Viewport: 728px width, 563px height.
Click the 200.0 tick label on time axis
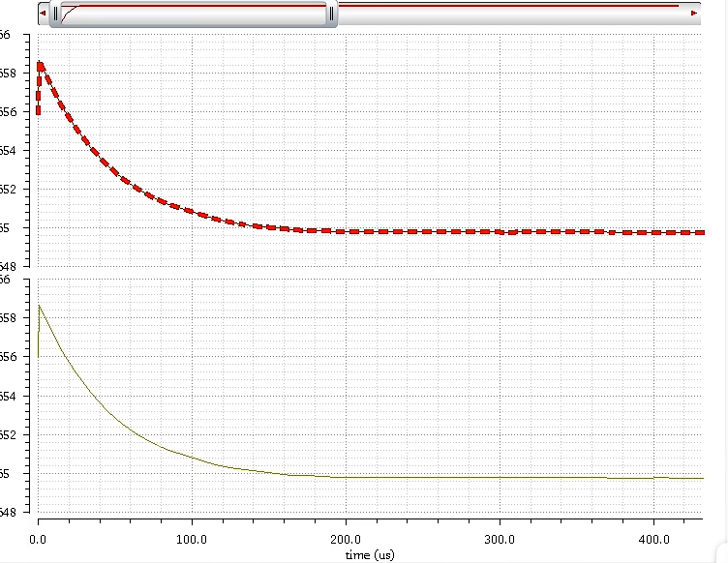click(x=346, y=538)
